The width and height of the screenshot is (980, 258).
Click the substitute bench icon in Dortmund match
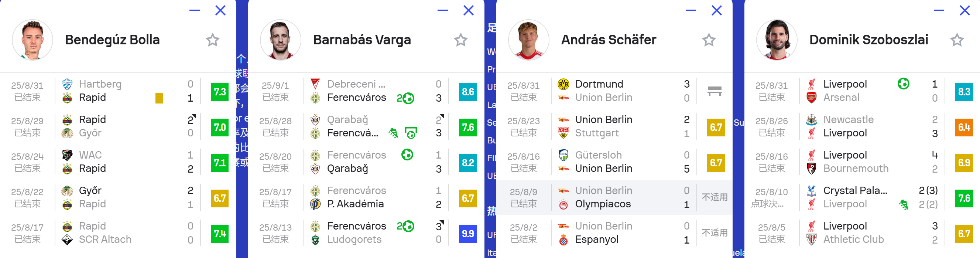point(715,91)
